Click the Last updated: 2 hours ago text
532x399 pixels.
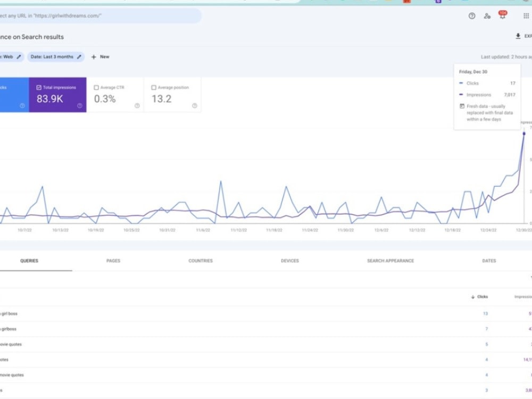[506, 57]
